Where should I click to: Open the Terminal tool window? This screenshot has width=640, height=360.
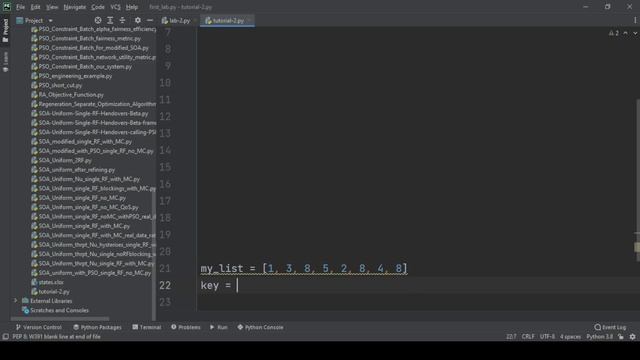147,327
